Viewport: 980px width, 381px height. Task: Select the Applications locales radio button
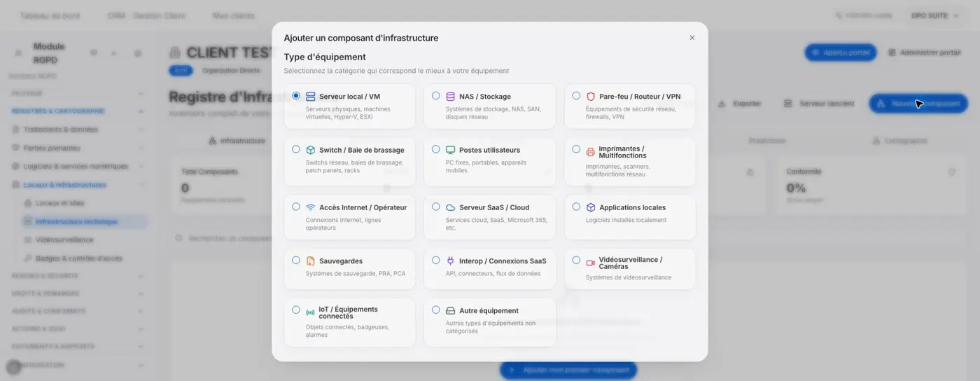point(576,207)
